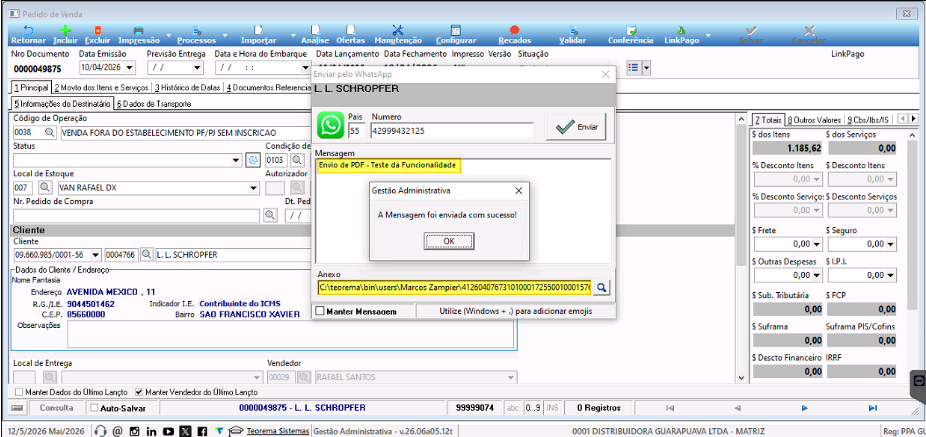Open the Análise toolbar icon
This screenshot has width=926, height=437.
tap(315, 30)
